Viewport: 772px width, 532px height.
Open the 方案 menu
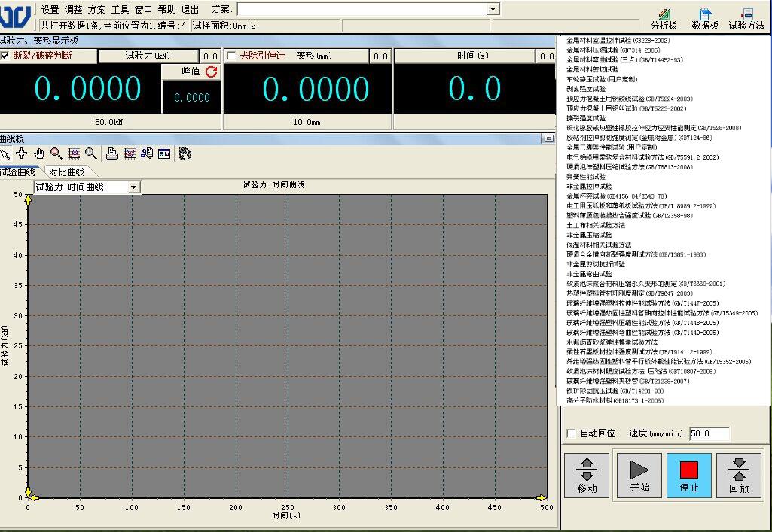point(96,9)
